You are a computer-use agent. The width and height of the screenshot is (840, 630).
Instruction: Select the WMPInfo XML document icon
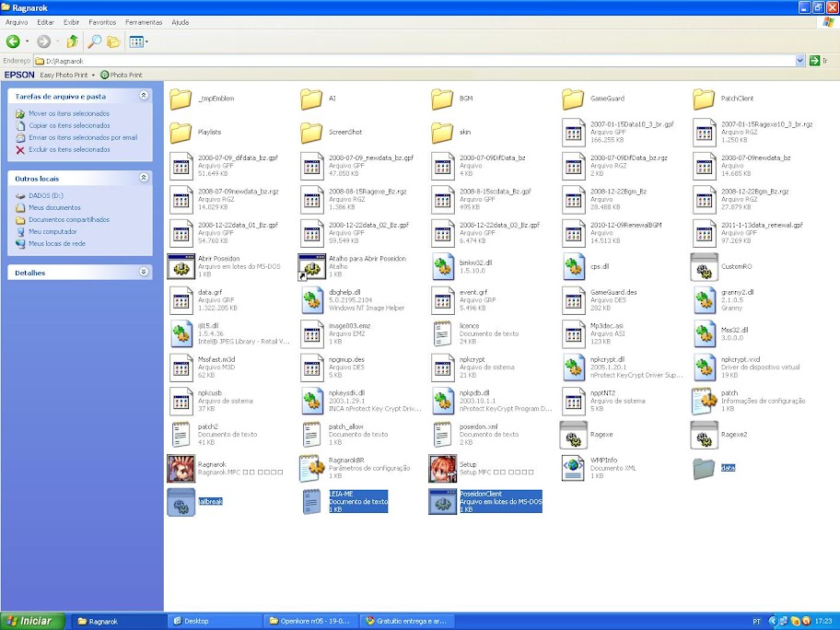click(x=573, y=468)
